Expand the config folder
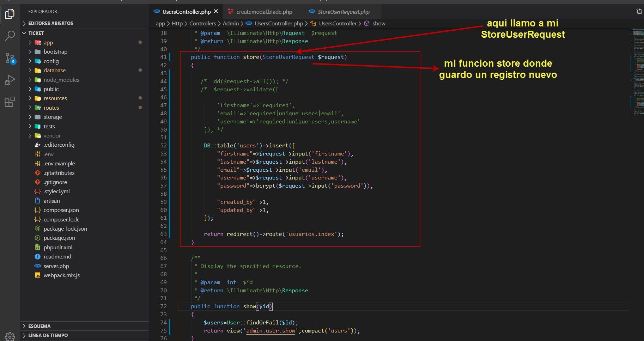This screenshot has height=341, width=644. point(85,61)
